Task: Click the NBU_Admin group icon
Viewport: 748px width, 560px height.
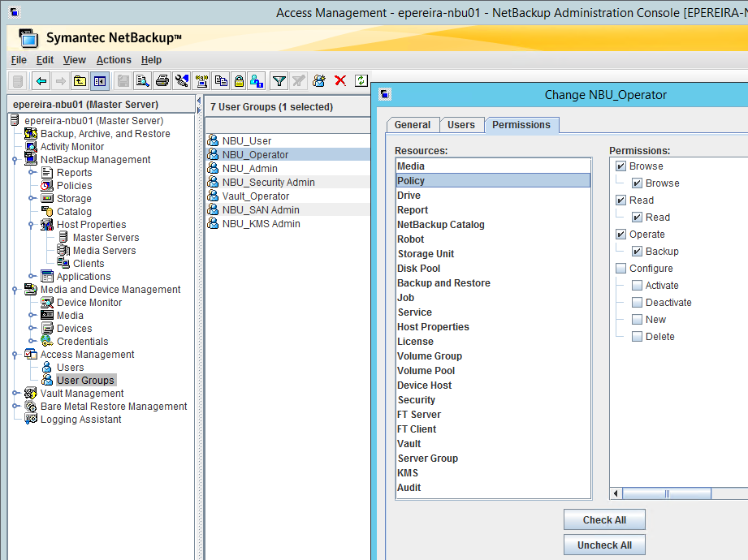Action: (214, 168)
